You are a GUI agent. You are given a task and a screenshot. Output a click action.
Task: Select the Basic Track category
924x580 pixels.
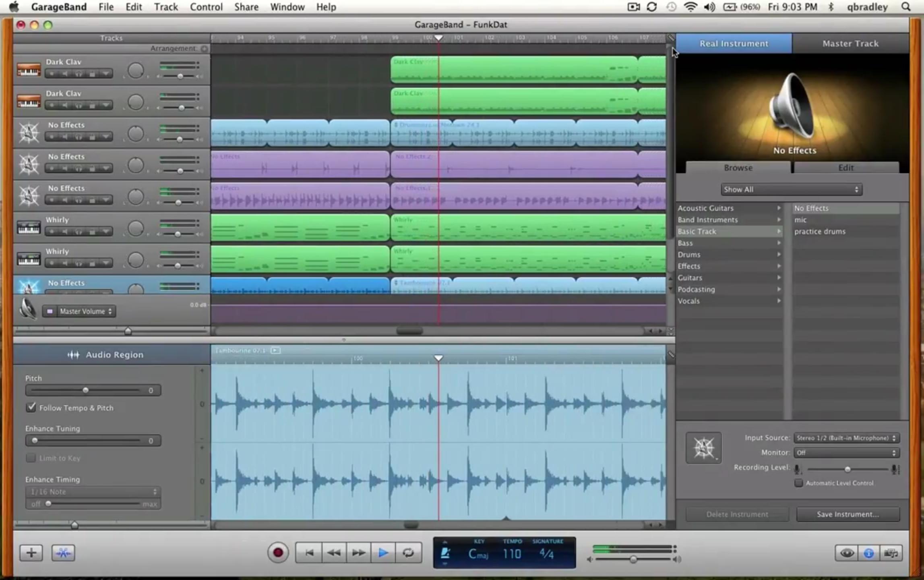click(x=729, y=232)
